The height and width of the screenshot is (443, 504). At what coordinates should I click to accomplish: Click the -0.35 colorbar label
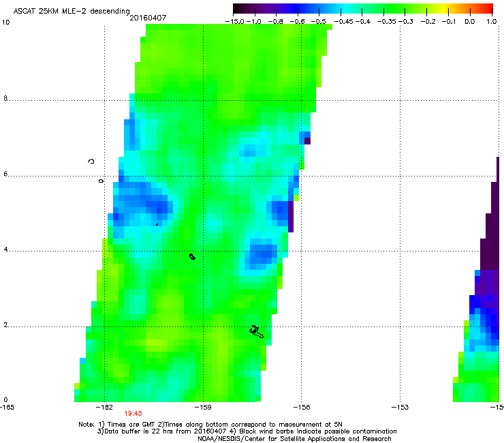click(x=387, y=22)
